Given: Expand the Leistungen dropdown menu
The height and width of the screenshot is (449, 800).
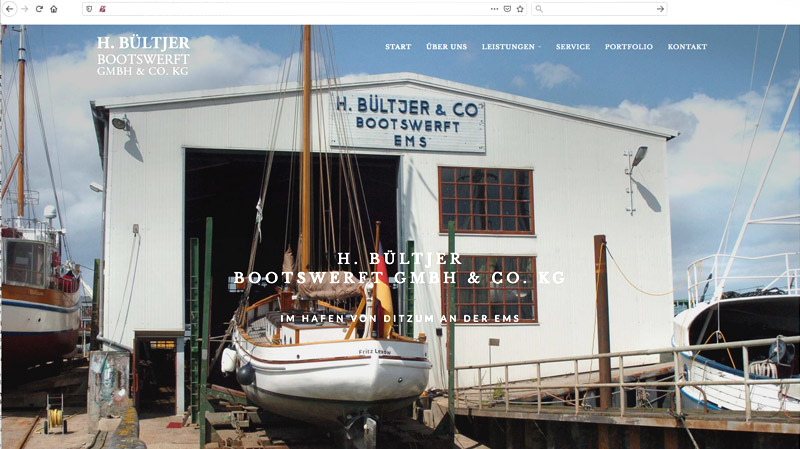Looking at the screenshot, I should (511, 46).
